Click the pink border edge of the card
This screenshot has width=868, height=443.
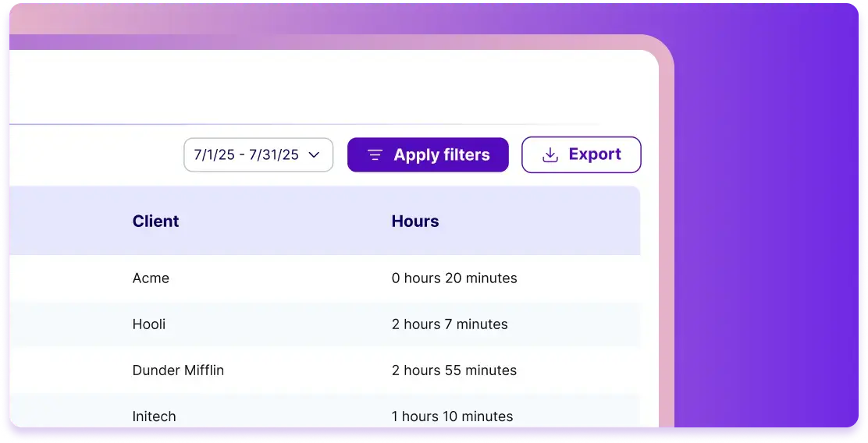(666, 234)
